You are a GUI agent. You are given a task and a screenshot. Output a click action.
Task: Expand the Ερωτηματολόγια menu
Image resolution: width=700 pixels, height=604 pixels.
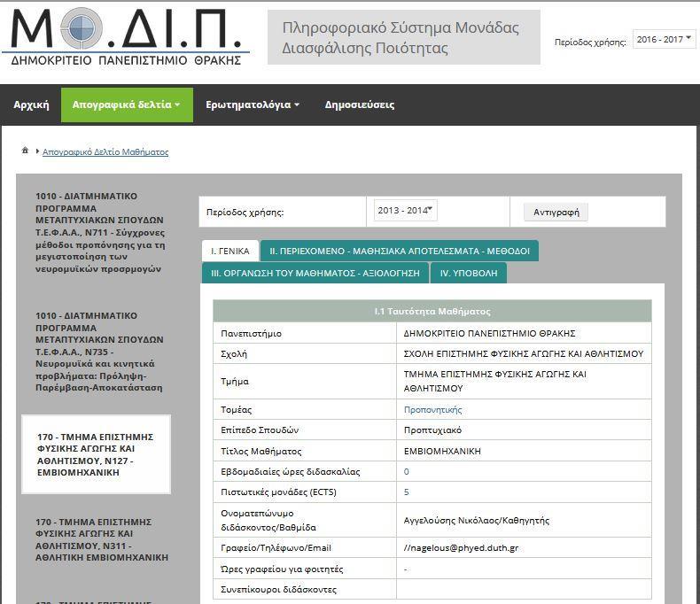[253, 105]
